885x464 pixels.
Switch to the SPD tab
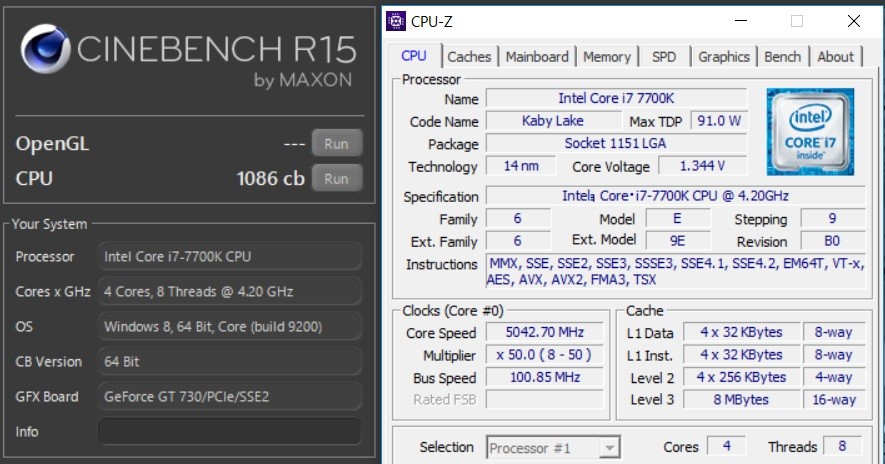664,56
